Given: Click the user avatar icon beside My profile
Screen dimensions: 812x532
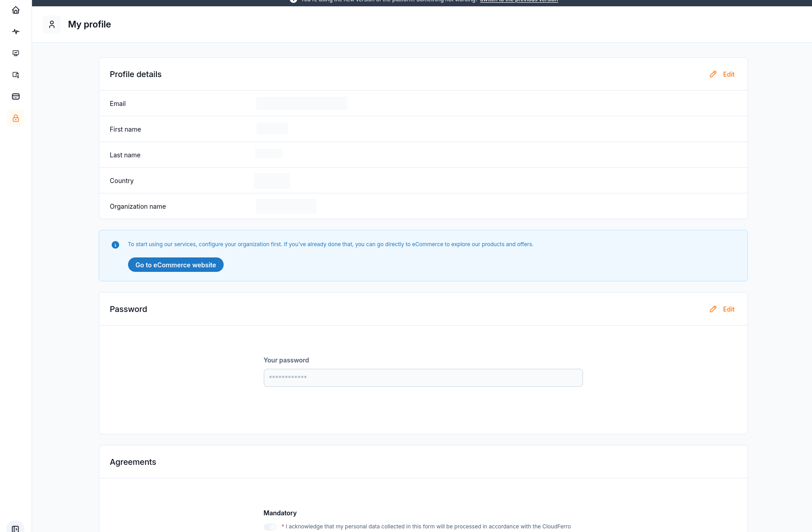Looking at the screenshot, I should [x=52, y=24].
